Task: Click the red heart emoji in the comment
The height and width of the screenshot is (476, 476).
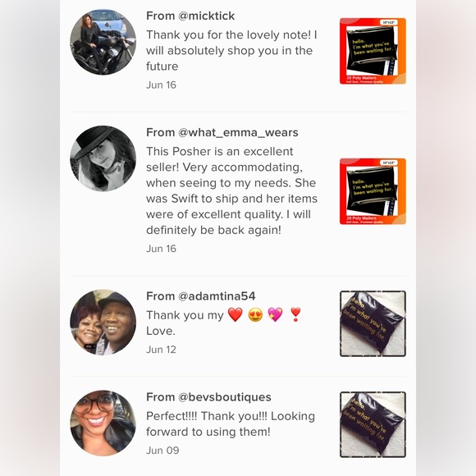Action: pos(236,314)
